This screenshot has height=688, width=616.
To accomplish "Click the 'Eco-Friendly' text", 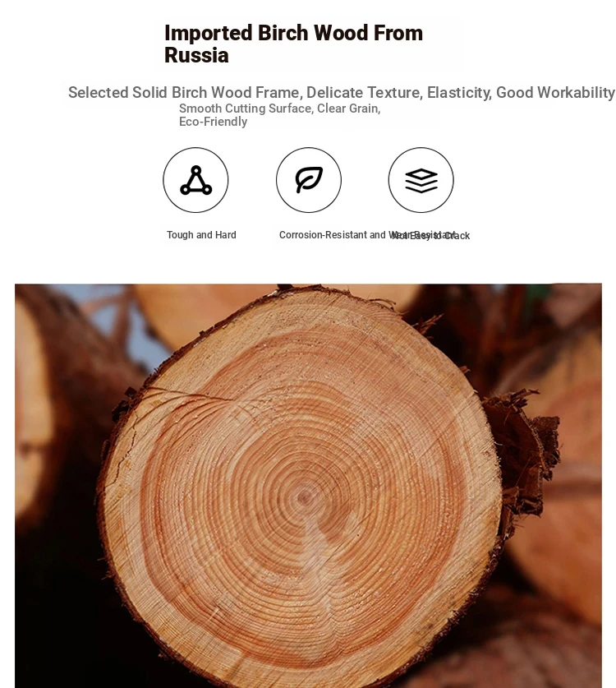I will tap(213, 122).
